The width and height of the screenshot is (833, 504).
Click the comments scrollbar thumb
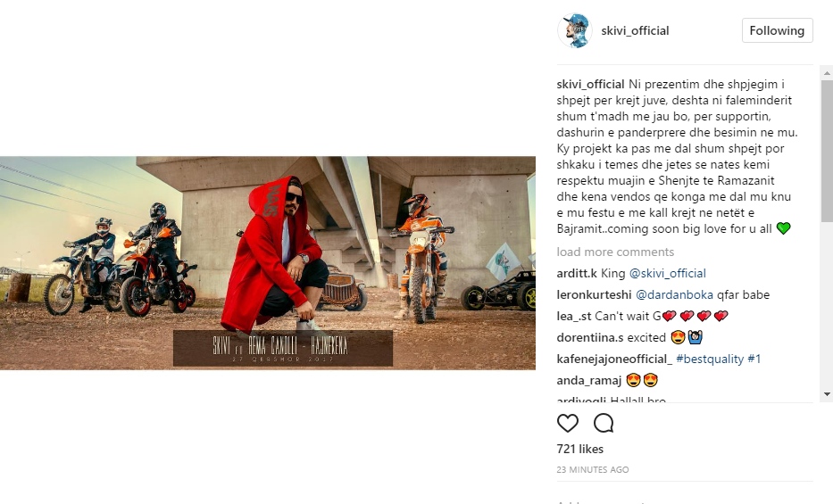827,152
